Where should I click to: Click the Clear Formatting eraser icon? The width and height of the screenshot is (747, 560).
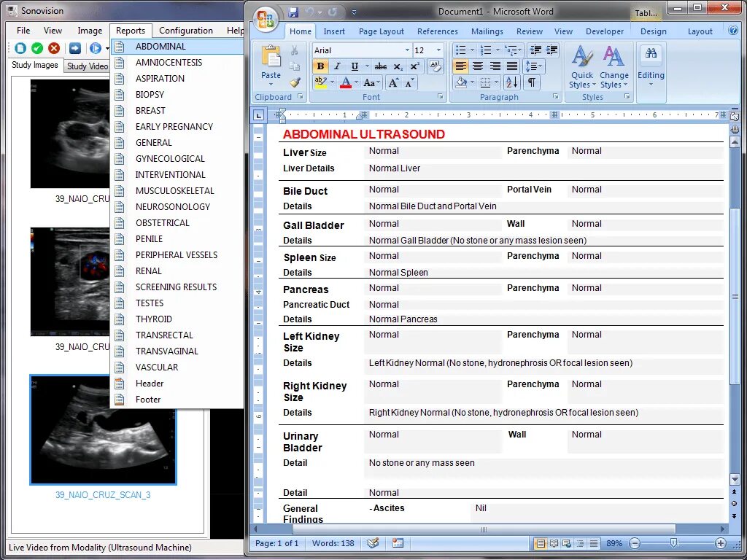(x=435, y=66)
